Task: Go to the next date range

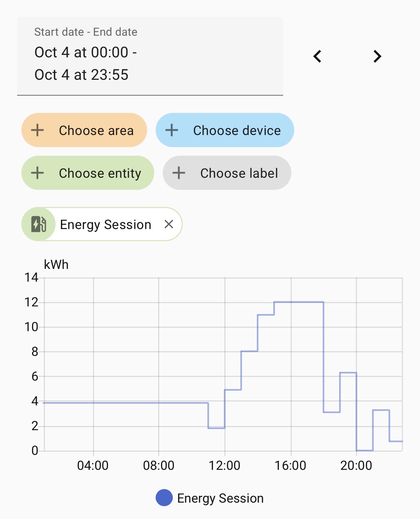Action: pos(377,56)
